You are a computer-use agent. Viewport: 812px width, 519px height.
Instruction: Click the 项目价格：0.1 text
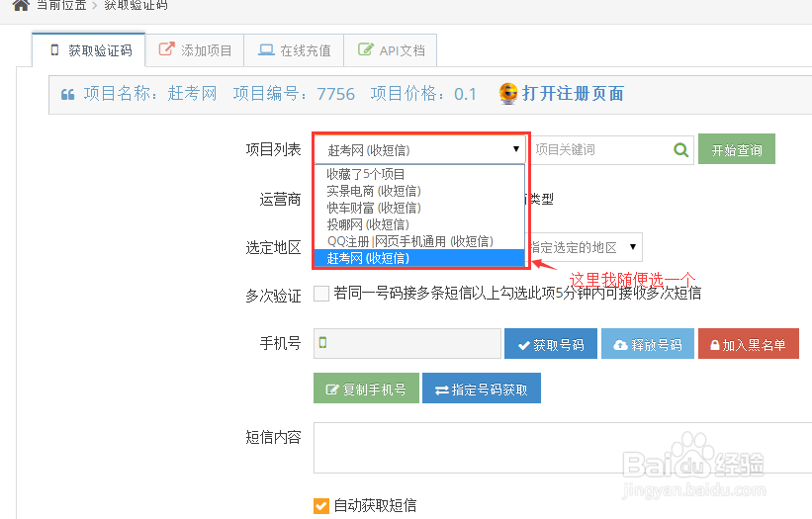[423, 94]
